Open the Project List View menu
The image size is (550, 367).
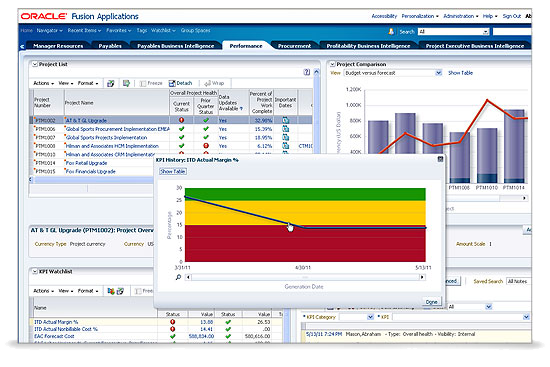point(66,84)
